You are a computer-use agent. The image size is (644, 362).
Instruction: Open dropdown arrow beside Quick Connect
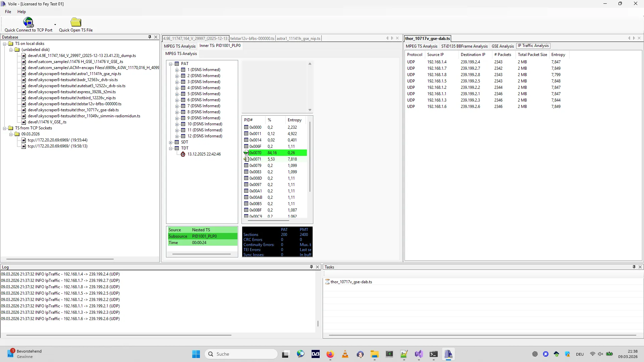[55, 25]
